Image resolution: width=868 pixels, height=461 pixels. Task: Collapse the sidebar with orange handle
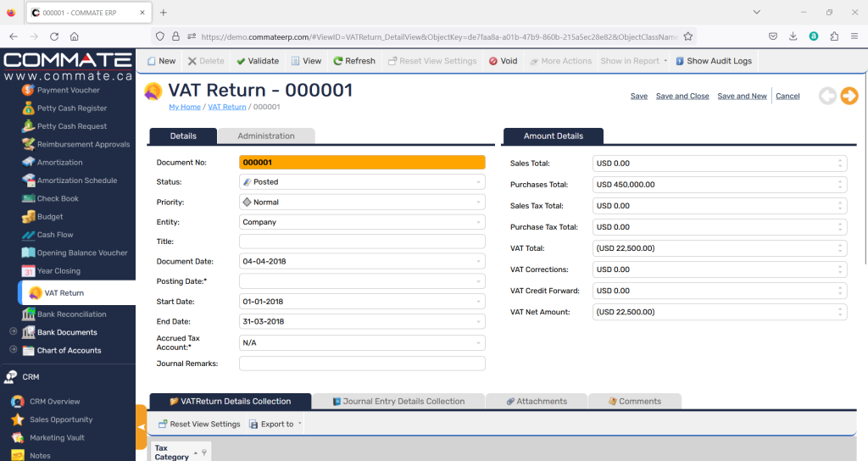pyautogui.click(x=141, y=427)
